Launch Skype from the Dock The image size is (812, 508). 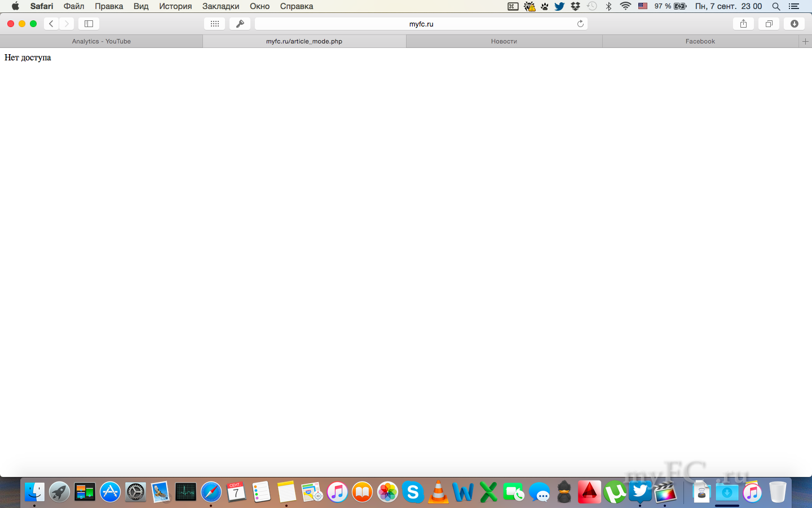(x=413, y=492)
